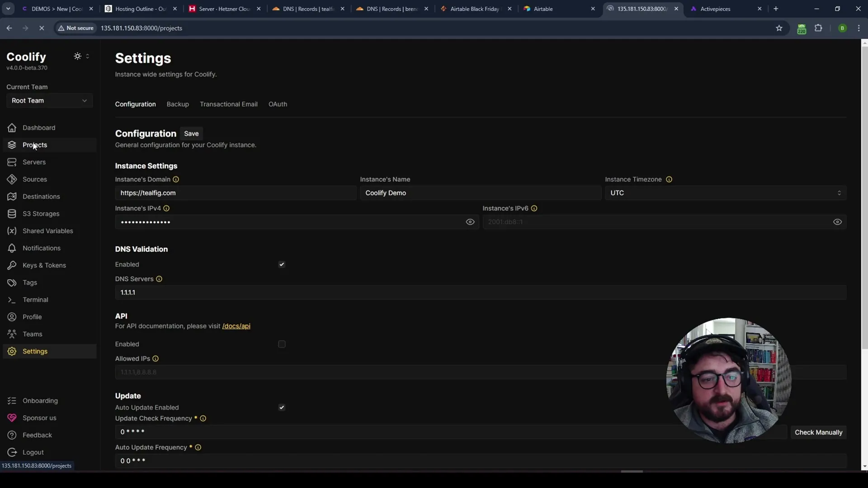Expand Current Team Root Team selector
The image size is (868, 488).
tap(49, 100)
